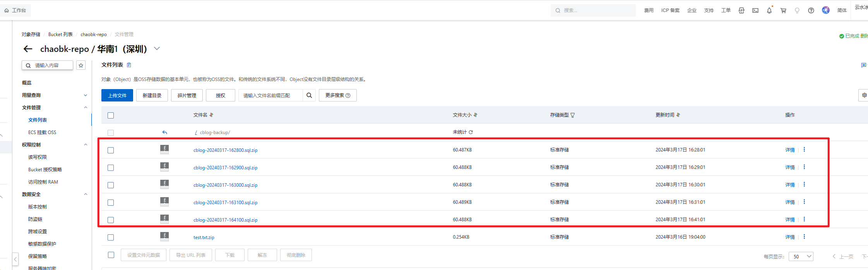Click the search magnifier beside prefix field
This screenshot has height=270, width=868.
click(309, 95)
